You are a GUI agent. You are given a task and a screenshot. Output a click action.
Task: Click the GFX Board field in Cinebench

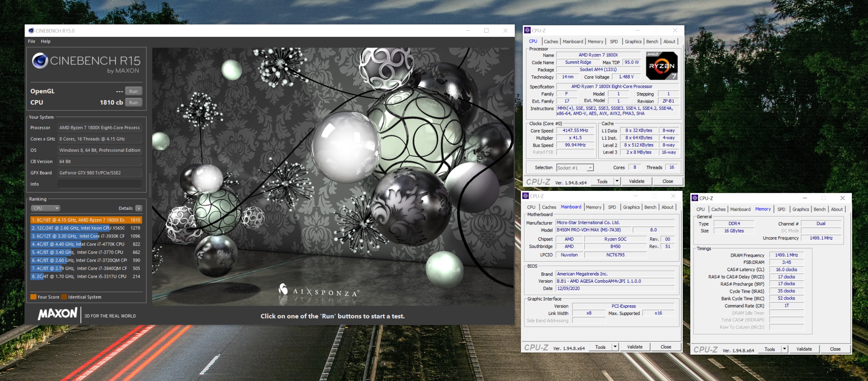(99, 173)
